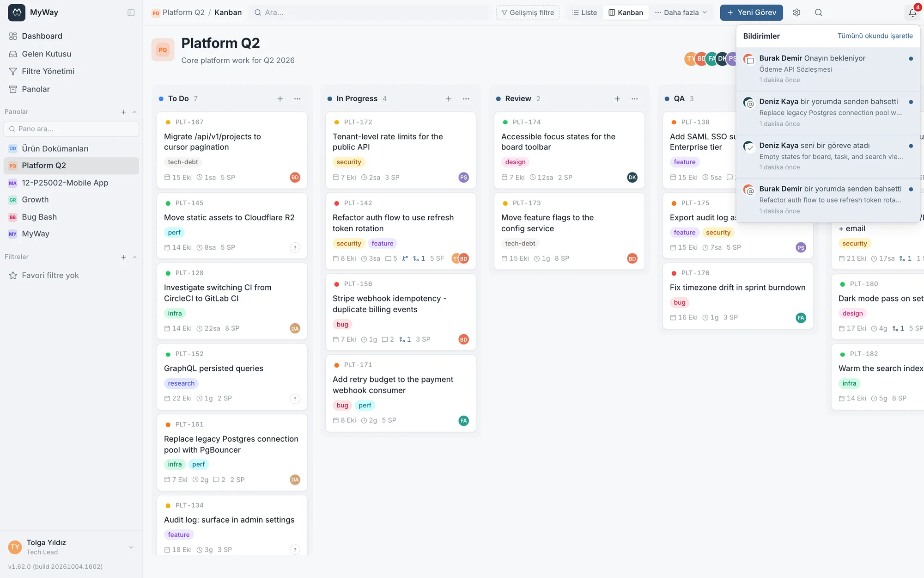Expand the Daha fazla views dropdown

[x=681, y=12]
